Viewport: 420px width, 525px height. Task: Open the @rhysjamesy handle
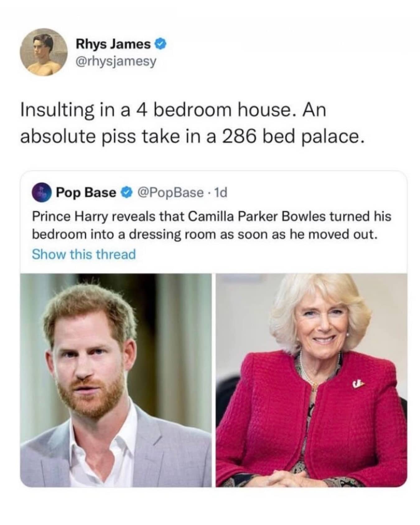coord(116,62)
